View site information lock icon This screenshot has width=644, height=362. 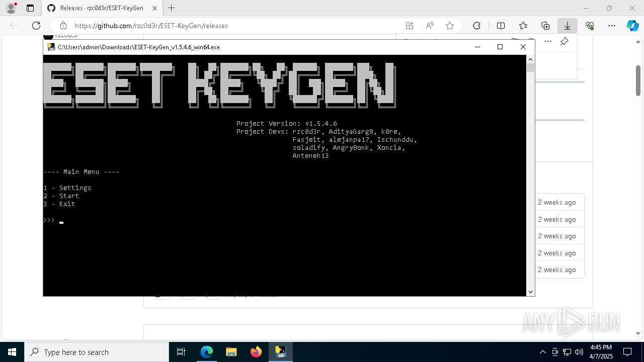pyautogui.click(x=63, y=26)
